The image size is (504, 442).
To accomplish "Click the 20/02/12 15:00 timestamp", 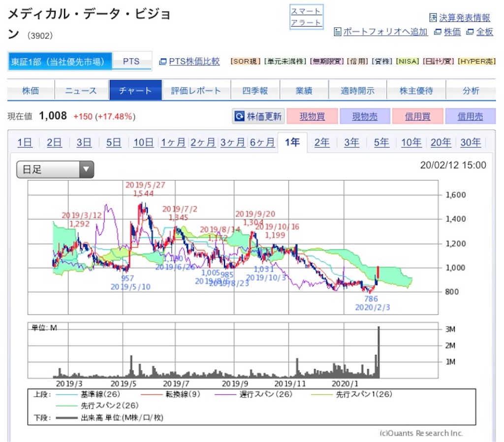I will click(453, 165).
